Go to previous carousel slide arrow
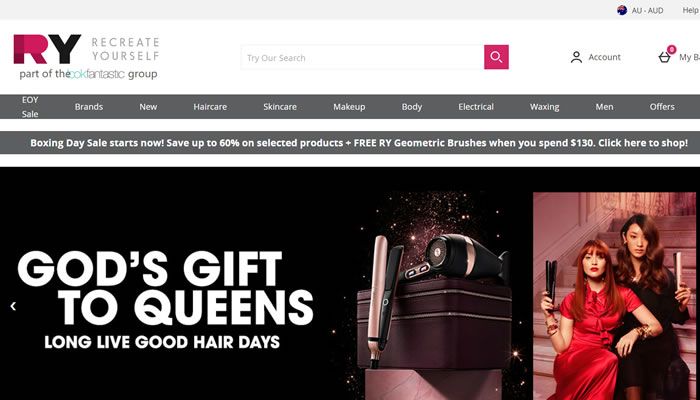The height and width of the screenshot is (400, 700). click(x=13, y=306)
